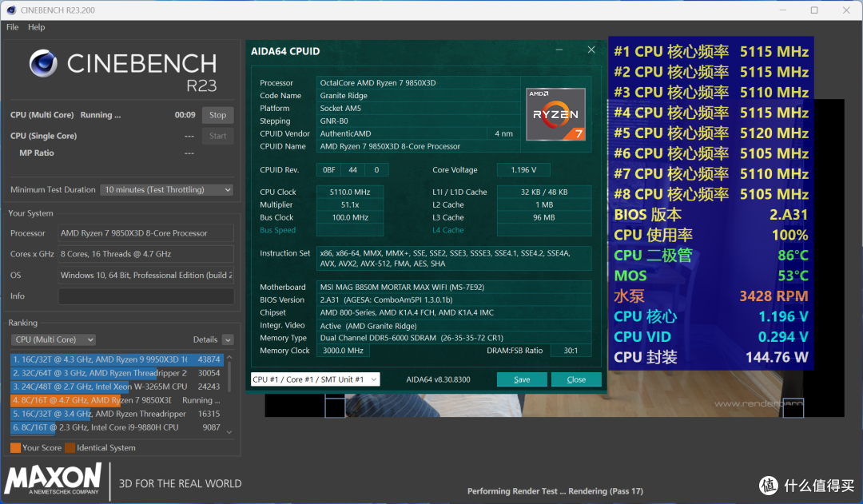
Task: Expand the Details dropdown arrow
Action: [228, 340]
